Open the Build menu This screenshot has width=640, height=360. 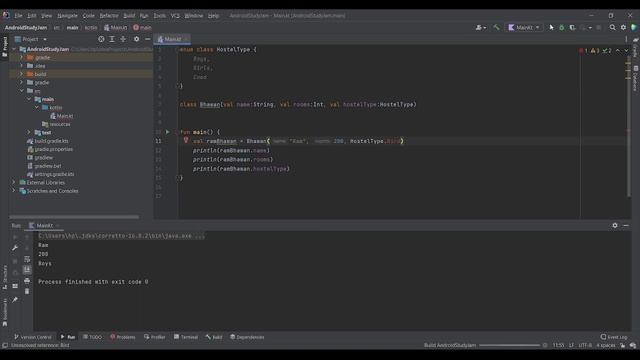129,16
